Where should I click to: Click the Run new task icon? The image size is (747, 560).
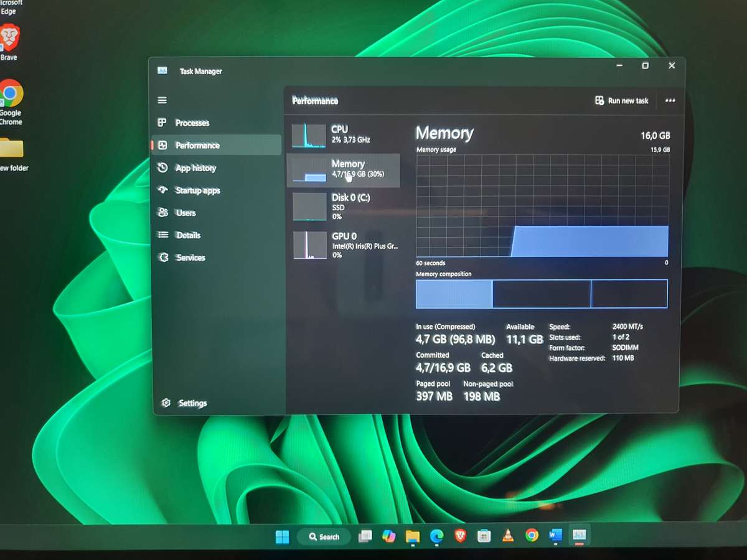pyautogui.click(x=599, y=100)
